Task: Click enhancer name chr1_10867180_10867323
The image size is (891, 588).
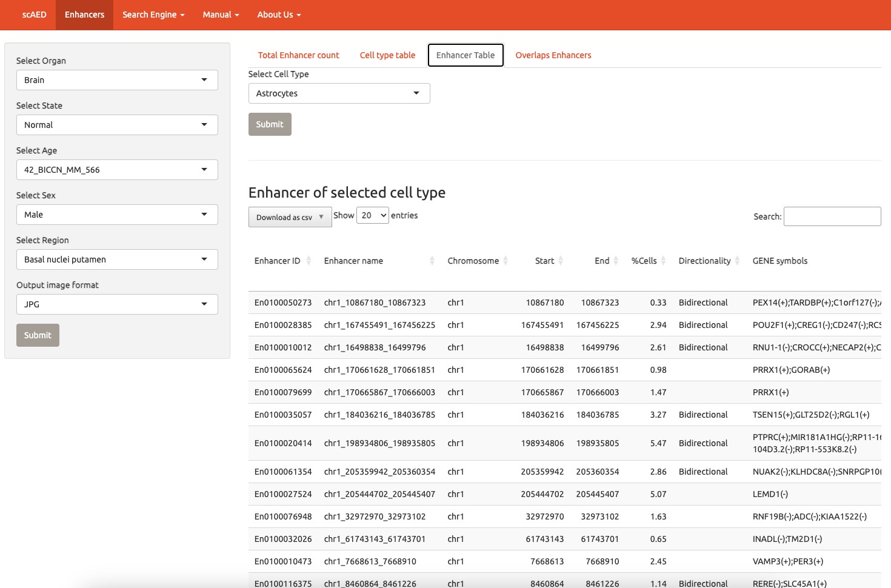Action: click(x=375, y=302)
